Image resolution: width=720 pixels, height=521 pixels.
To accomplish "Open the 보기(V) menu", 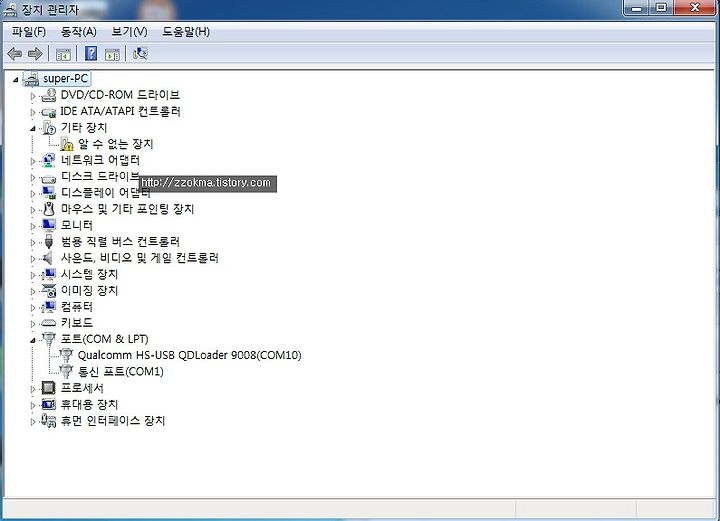I will 129,32.
